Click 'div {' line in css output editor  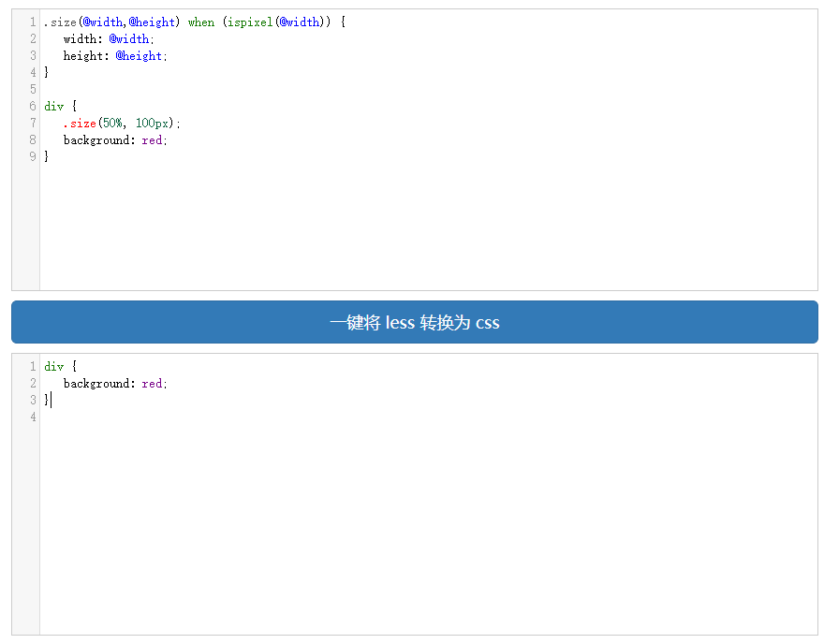[61, 366]
